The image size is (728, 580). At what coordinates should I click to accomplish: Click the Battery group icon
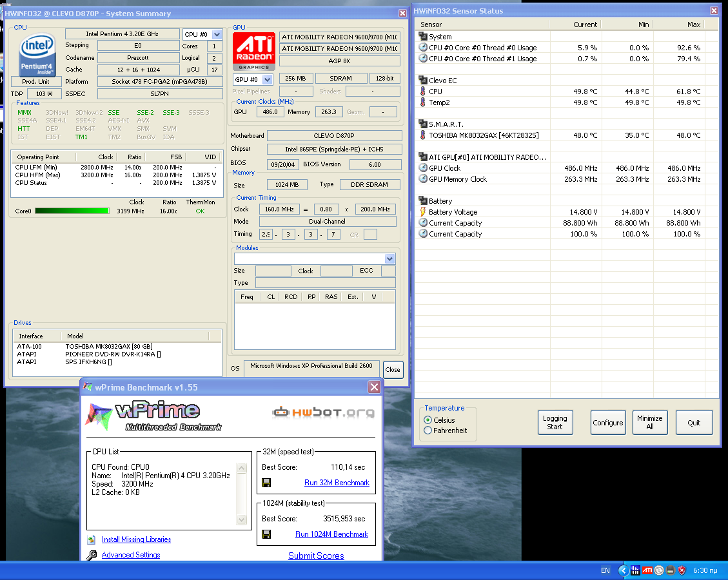(x=423, y=201)
